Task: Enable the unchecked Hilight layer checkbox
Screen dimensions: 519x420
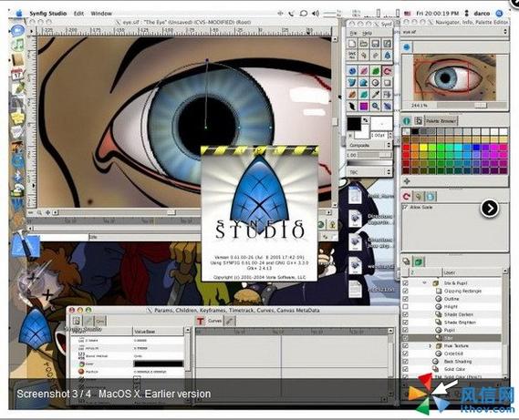Action: point(406,306)
